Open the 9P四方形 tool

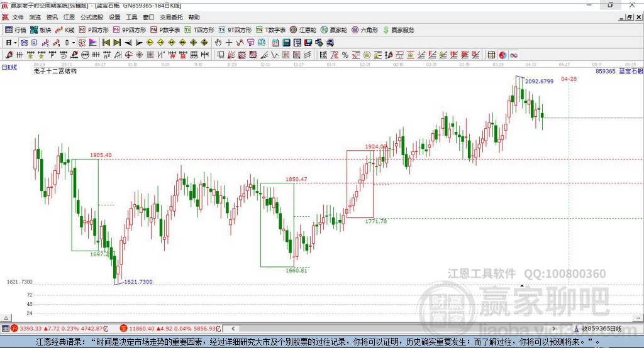click(130, 30)
